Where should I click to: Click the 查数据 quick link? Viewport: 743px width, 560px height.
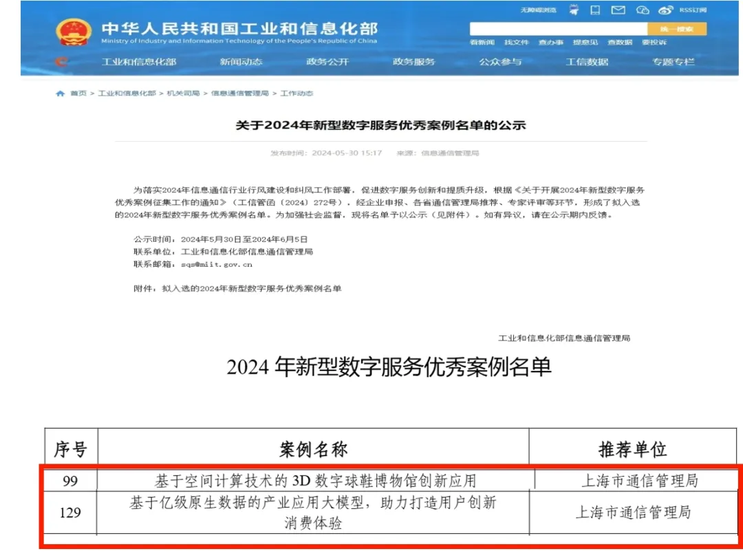[620, 43]
